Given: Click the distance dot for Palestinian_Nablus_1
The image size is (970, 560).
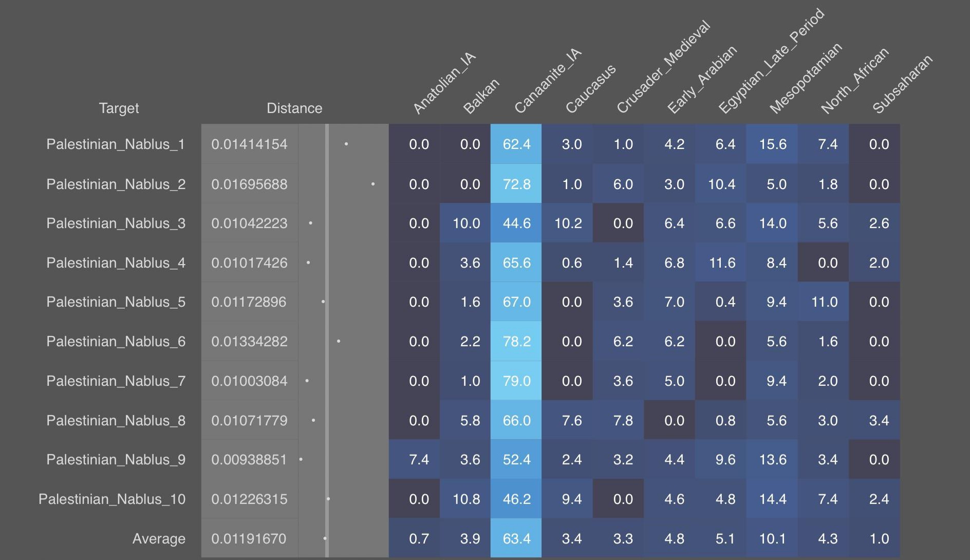Looking at the screenshot, I should (x=346, y=144).
